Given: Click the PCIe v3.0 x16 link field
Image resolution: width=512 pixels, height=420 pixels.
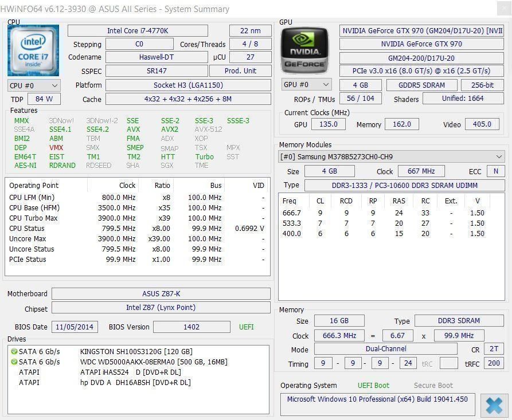Looking at the screenshot, I should click(421, 71).
